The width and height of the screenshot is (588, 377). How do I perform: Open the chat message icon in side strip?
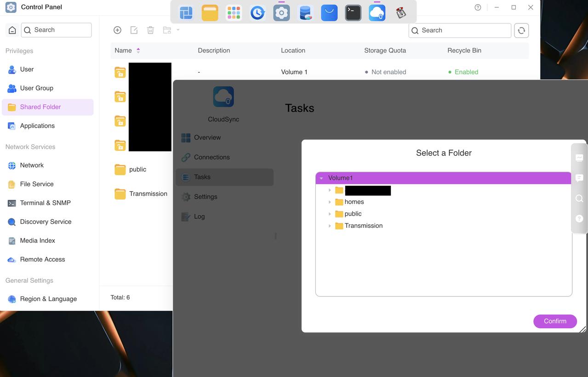579,178
